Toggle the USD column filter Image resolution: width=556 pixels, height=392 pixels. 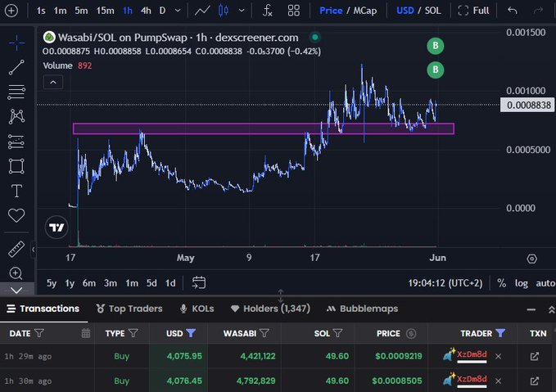pos(191,333)
